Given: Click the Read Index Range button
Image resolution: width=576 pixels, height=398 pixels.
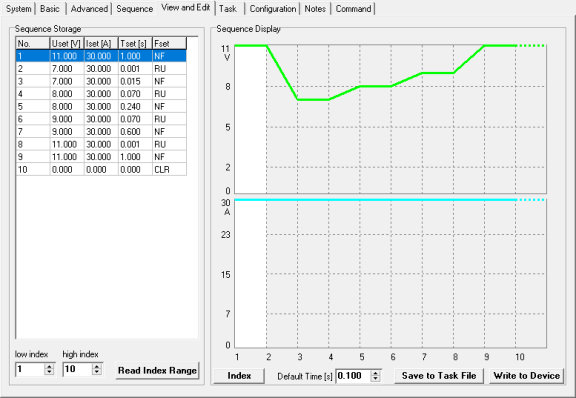Looking at the screenshot, I should [x=157, y=370].
